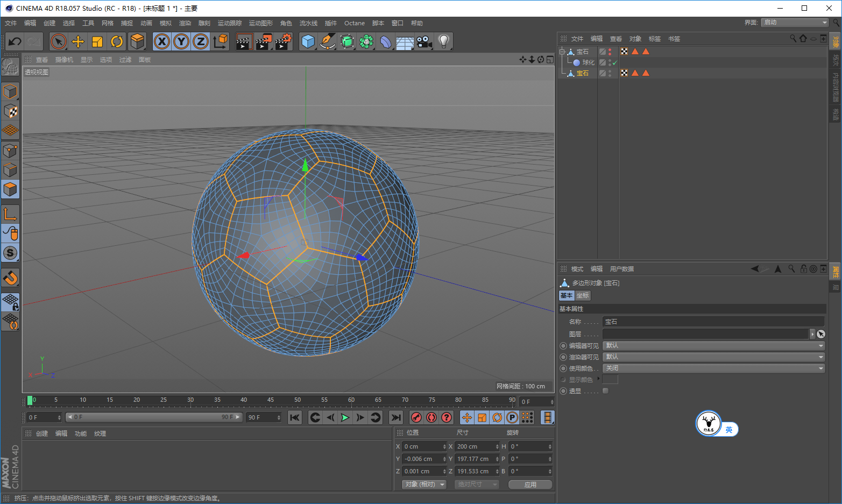Open material manager 创建 menu
This screenshot has height=504, width=842.
42,434
